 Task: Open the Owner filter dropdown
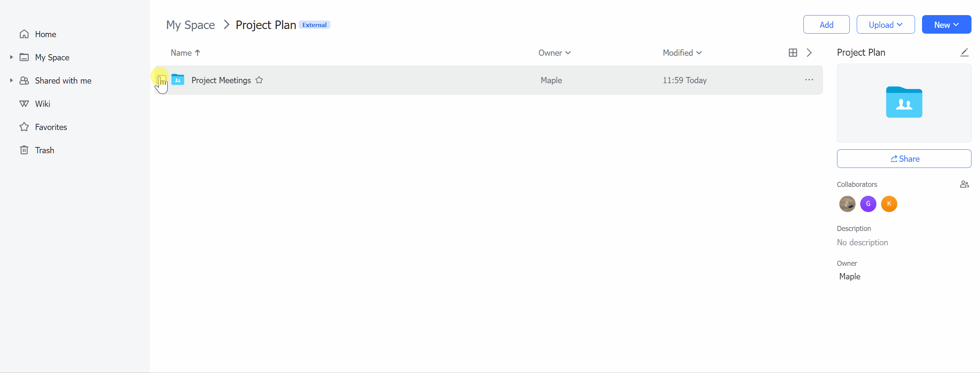pos(554,53)
